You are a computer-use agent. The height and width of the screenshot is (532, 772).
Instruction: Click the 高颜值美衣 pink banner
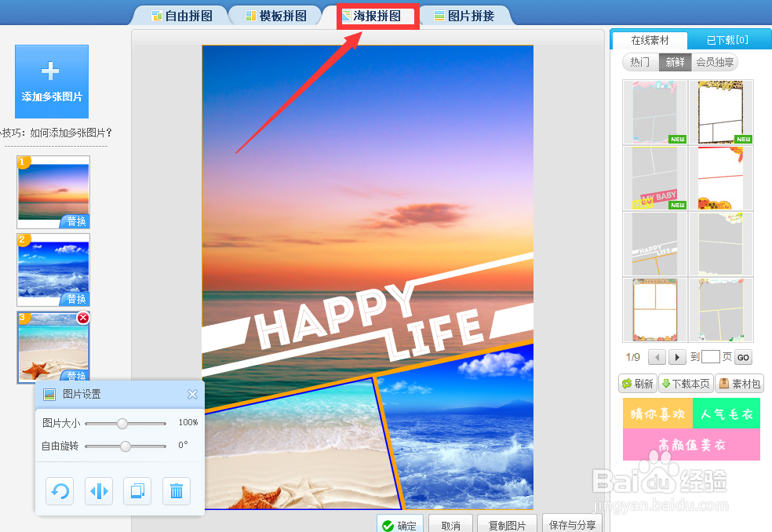691,445
